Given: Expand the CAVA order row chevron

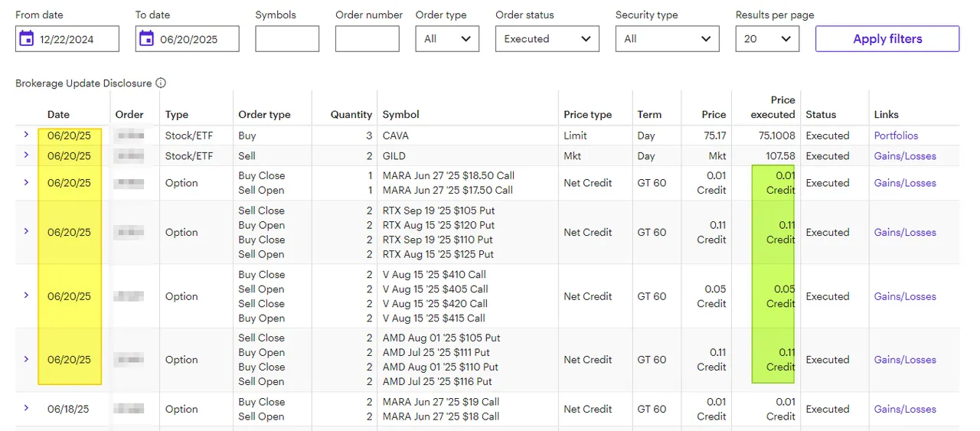Looking at the screenshot, I should [26, 135].
